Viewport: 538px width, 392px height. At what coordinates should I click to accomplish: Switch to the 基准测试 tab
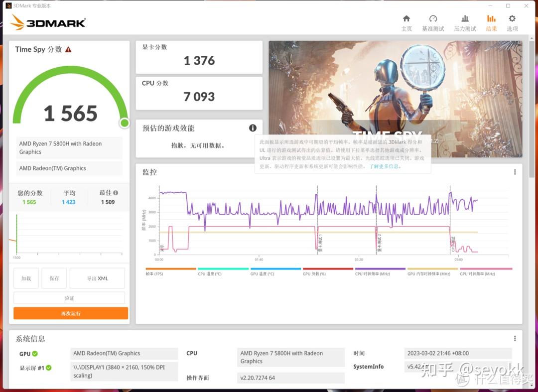(432, 18)
